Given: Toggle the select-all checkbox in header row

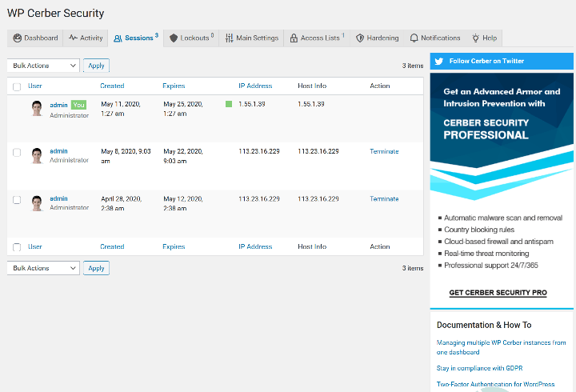Looking at the screenshot, I should 17,86.
